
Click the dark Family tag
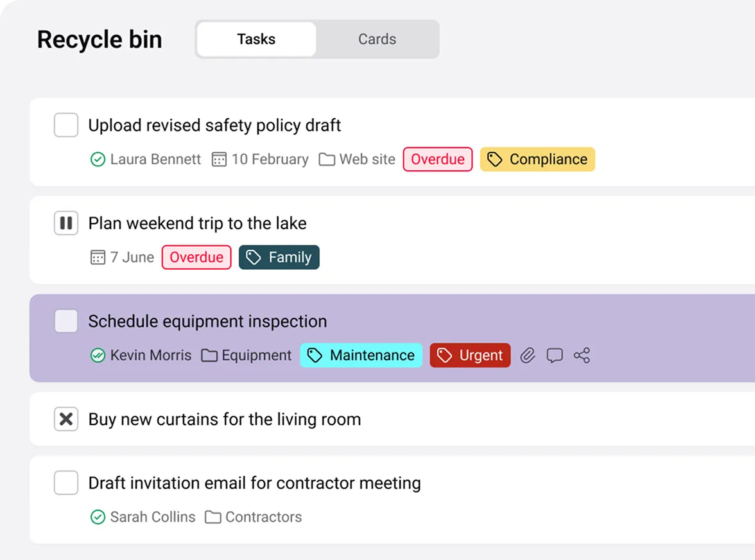(x=279, y=258)
